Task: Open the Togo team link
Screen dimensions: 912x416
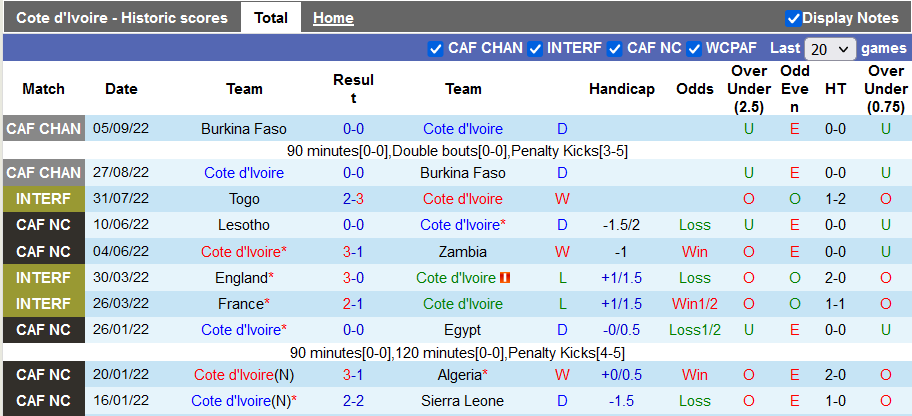Action: click(244, 199)
